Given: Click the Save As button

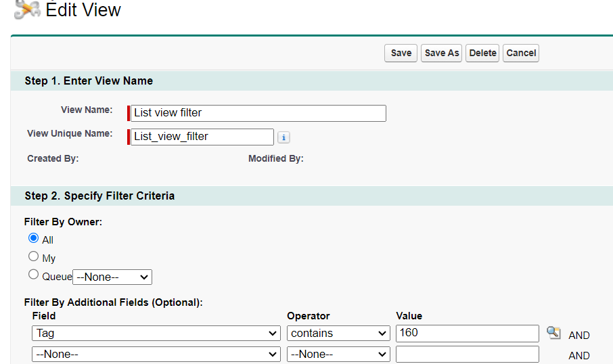Looking at the screenshot, I should click(x=442, y=53).
